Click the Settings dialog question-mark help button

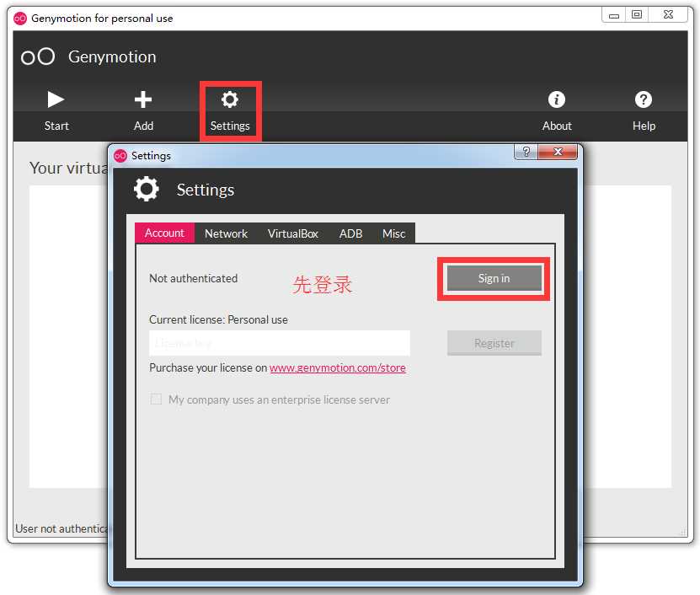click(x=526, y=152)
